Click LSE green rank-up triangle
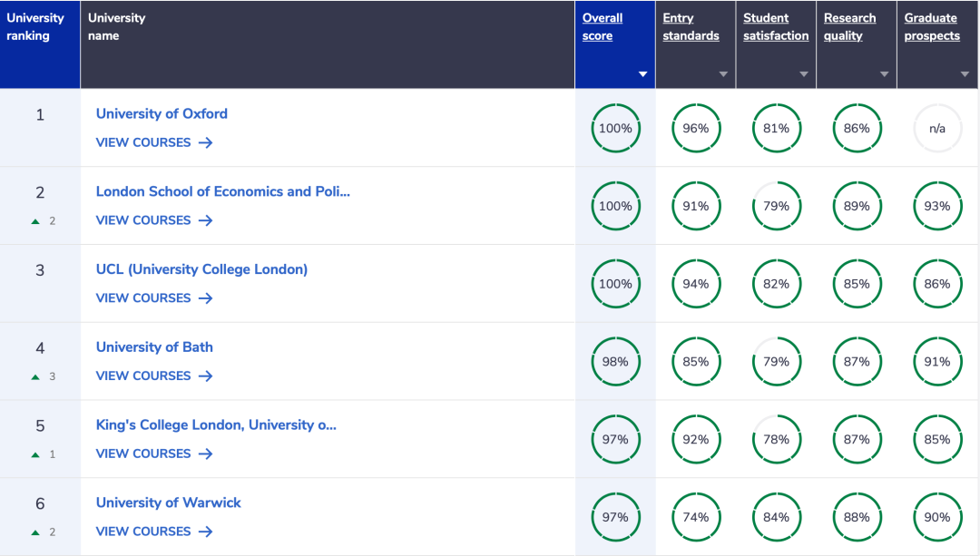The width and height of the screenshot is (980, 556). [35, 221]
